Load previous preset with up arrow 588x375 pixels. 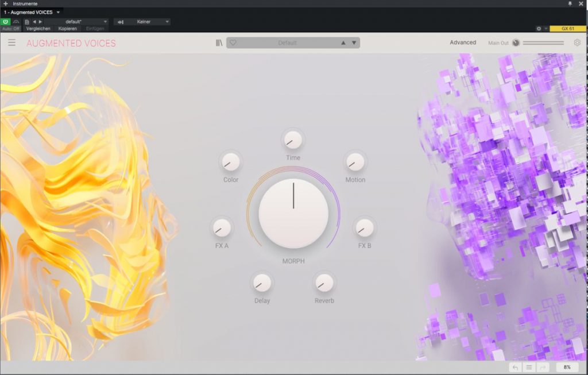(x=343, y=42)
